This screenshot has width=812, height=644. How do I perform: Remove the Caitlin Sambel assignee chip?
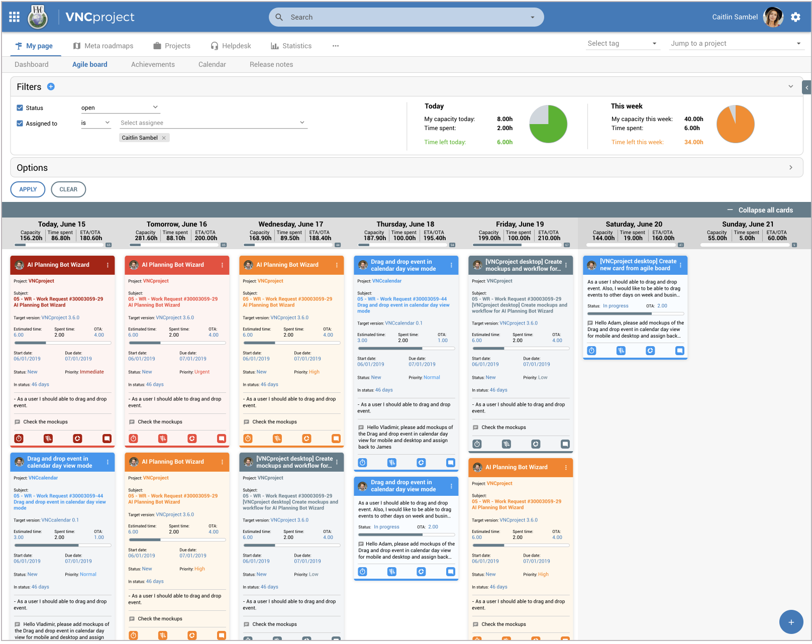pyautogui.click(x=164, y=138)
